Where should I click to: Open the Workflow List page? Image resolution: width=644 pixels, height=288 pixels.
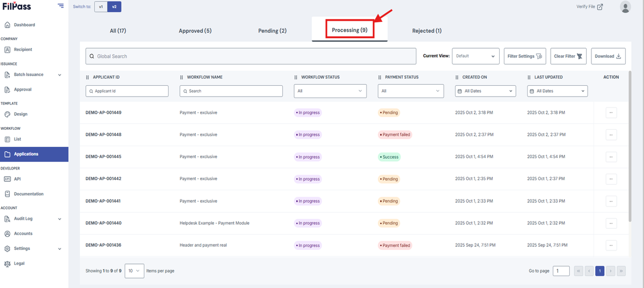click(17, 139)
